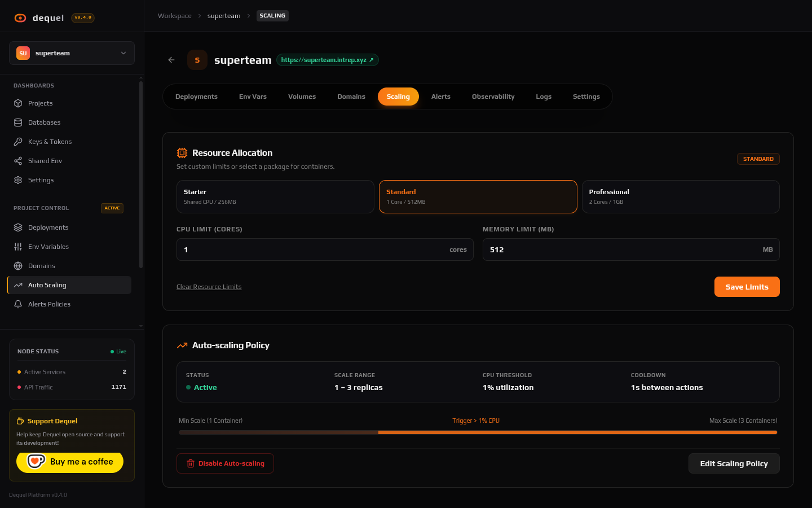Click the SCALING breadcrumb chip

tap(272, 16)
